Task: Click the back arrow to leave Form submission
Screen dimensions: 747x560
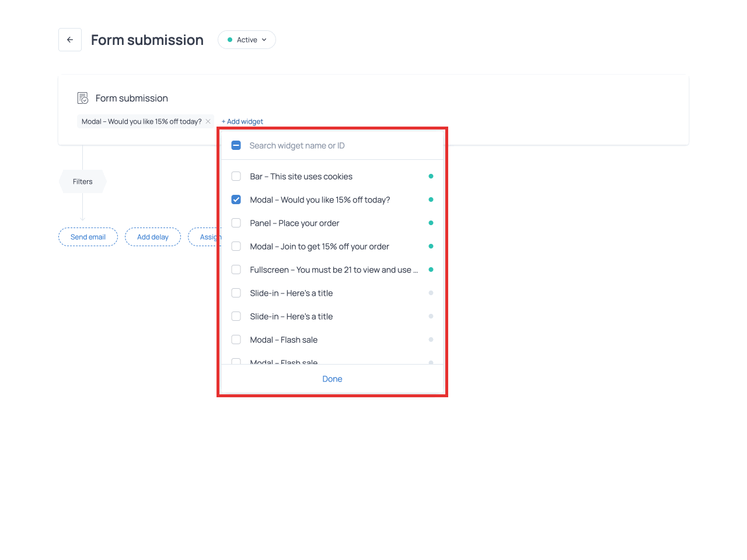Action: tap(69, 40)
